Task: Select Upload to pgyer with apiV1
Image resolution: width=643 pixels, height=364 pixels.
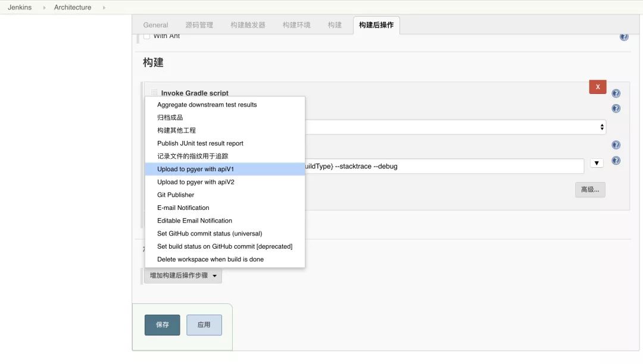Action: 224,169
